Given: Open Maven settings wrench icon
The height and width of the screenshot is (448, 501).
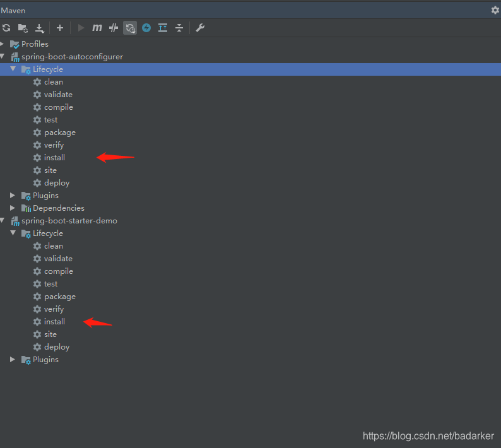Looking at the screenshot, I should [200, 28].
